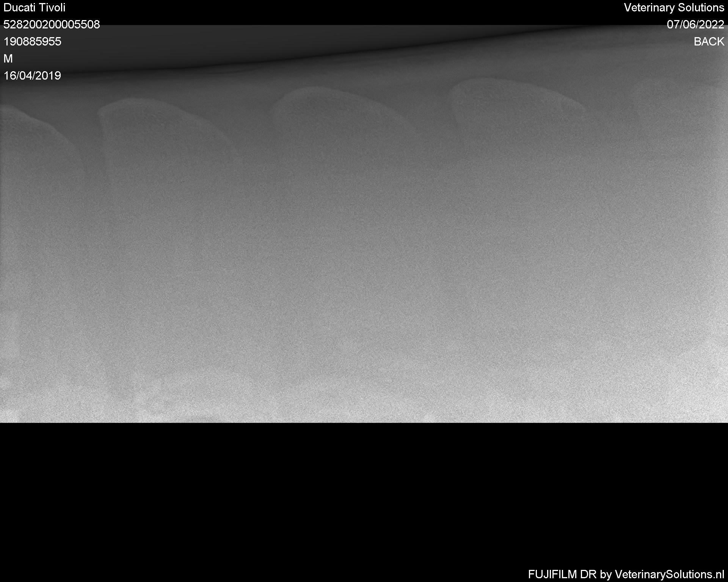Click the number 190885955
Image resolution: width=728 pixels, height=582 pixels.
click(x=32, y=42)
